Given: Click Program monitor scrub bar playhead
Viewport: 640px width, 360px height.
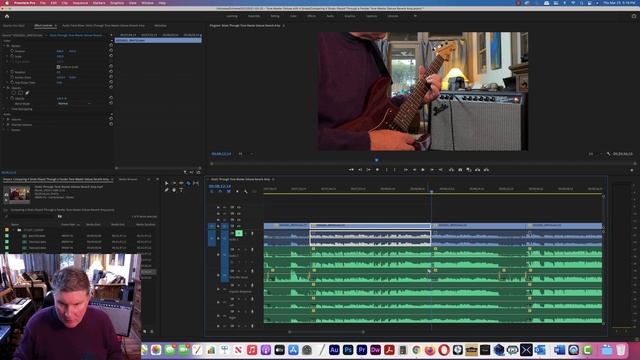Looking at the screenshot, I should pyautogui.click(x=376, y=160).
